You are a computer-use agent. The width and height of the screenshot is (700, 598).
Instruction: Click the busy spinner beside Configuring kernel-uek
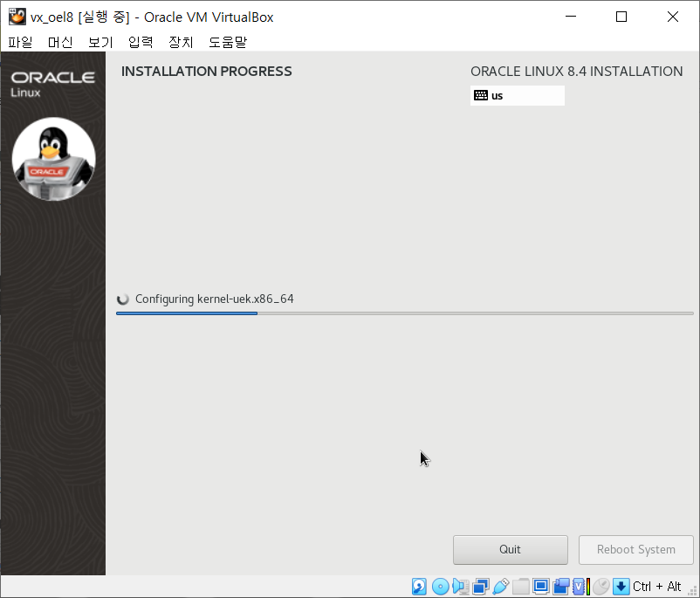[123, 299]
